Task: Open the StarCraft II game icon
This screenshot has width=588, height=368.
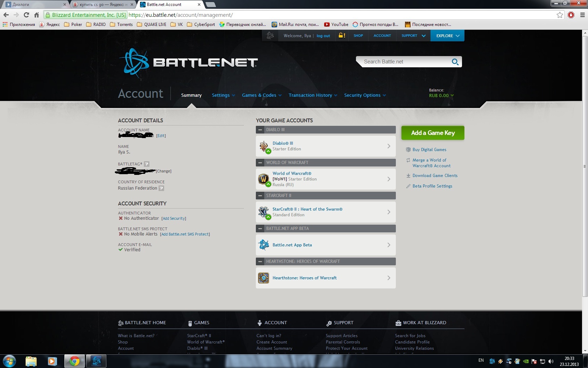Action: pos(264,212)
